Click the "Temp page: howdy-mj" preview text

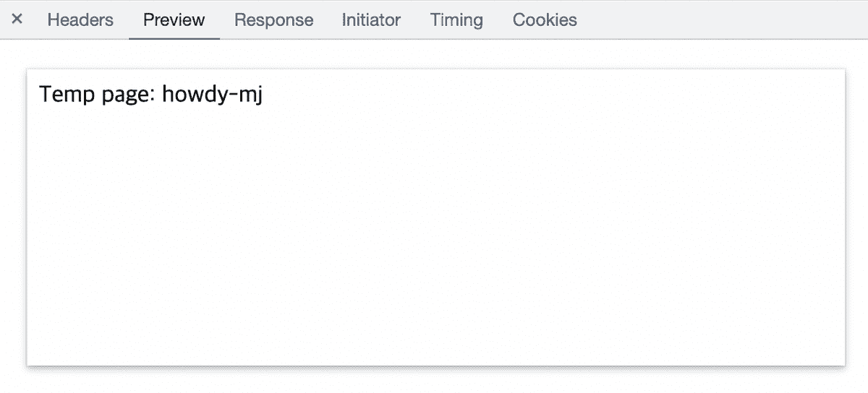[150, 94]
